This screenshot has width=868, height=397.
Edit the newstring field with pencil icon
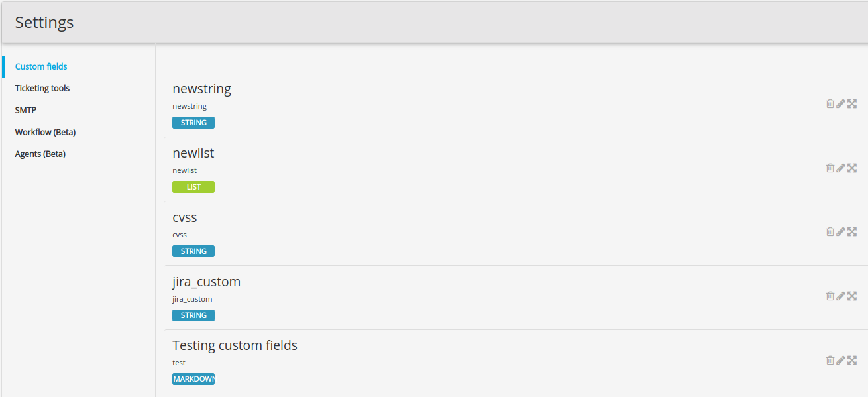pos(840,103)
